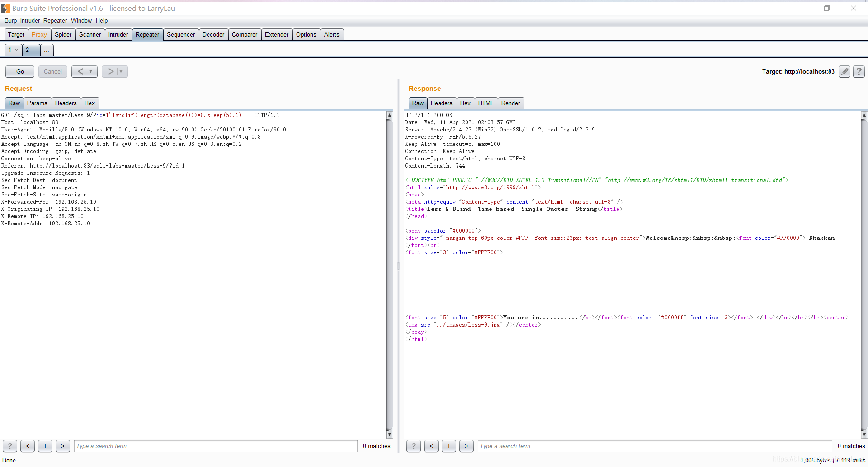
Task: Show response Raw view
Action: click(x=418, y=103)
